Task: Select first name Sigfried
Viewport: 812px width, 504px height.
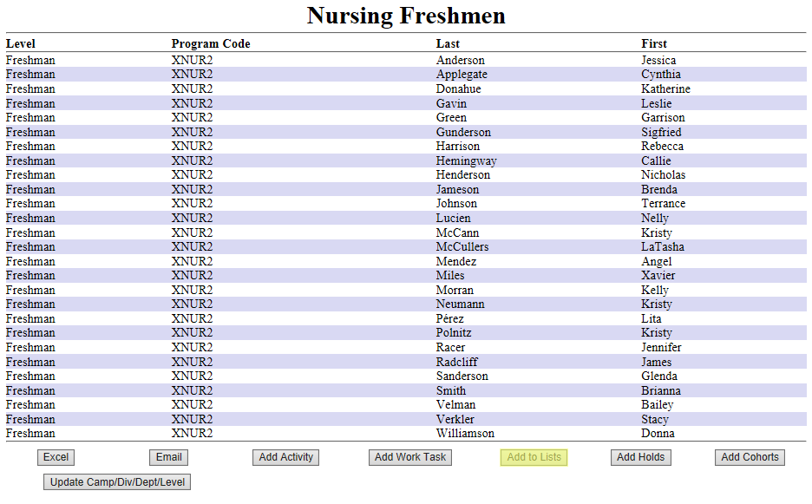Action: [661, 132]
